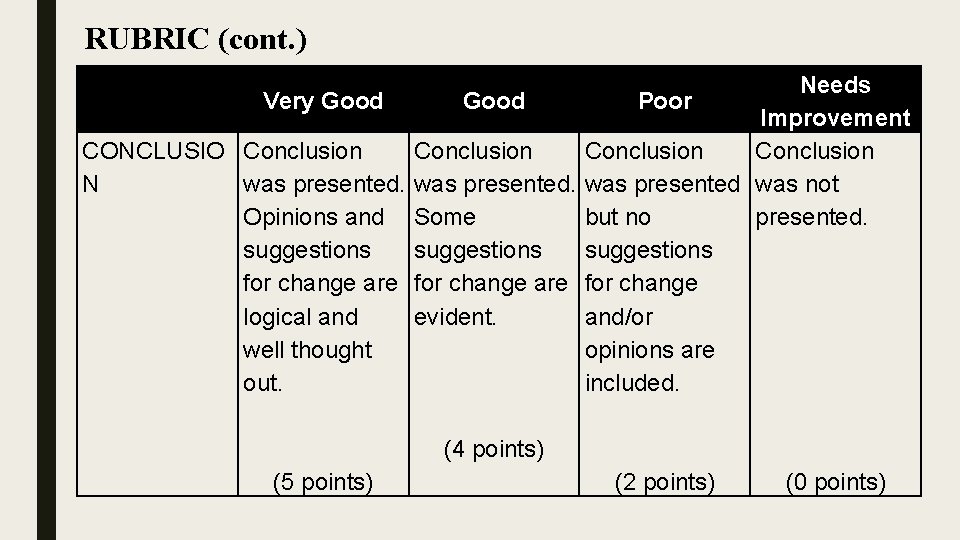This screenshot has width=960, height=540.
Task: Select the "Poor" column header
Action: coord(665,101)
